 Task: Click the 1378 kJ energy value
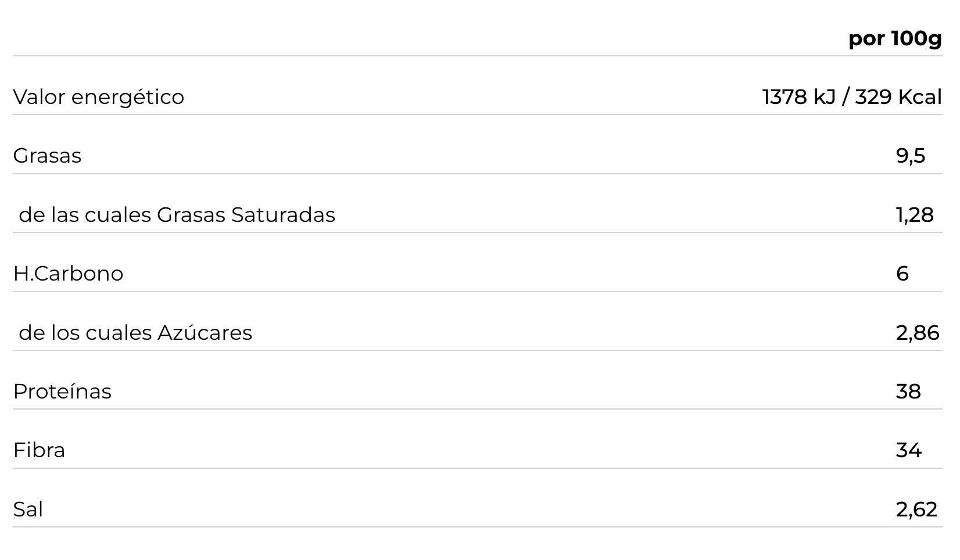(x=798, y=97)
